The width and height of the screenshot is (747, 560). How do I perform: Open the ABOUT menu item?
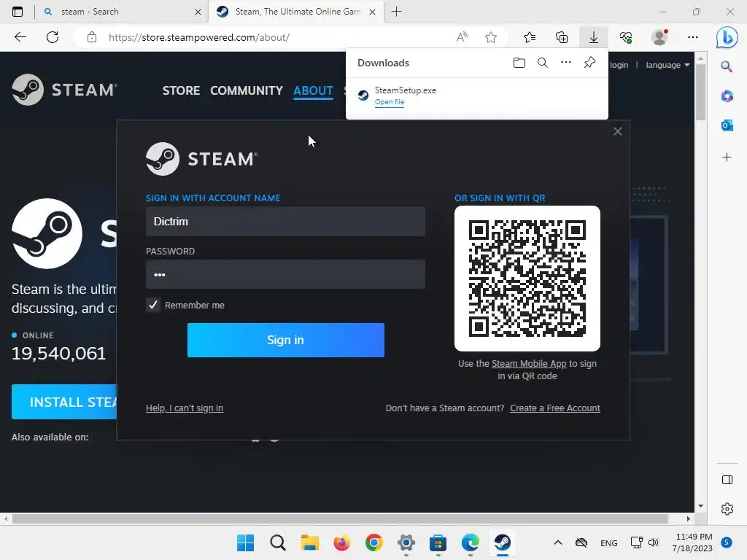coord(313,90)
